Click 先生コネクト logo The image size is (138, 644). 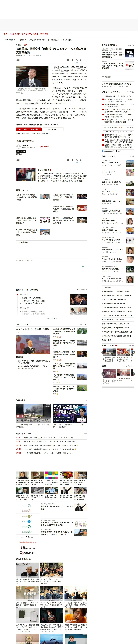click(28, 553)
